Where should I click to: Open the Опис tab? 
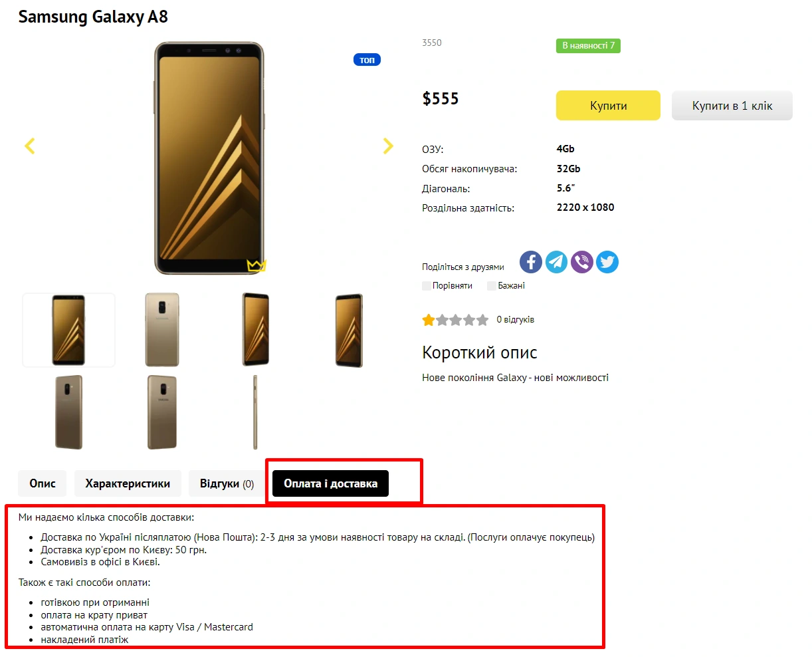pos(43,483)
